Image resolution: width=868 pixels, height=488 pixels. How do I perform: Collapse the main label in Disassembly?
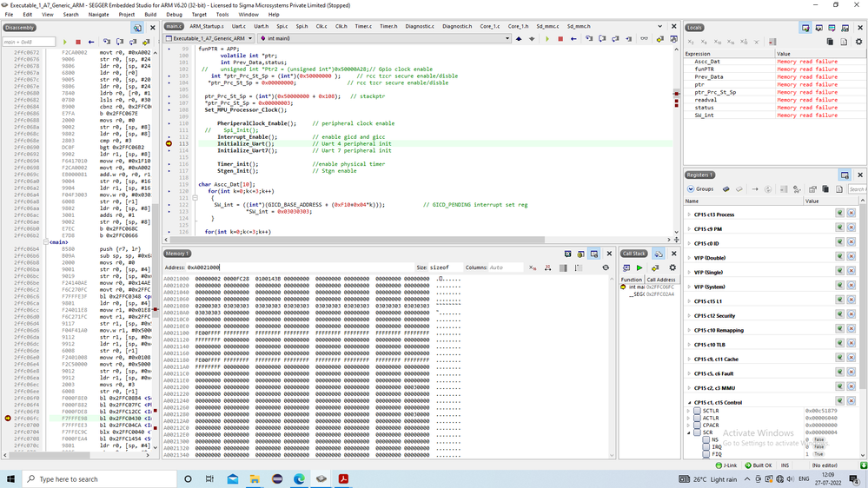(x=46, y=242)
